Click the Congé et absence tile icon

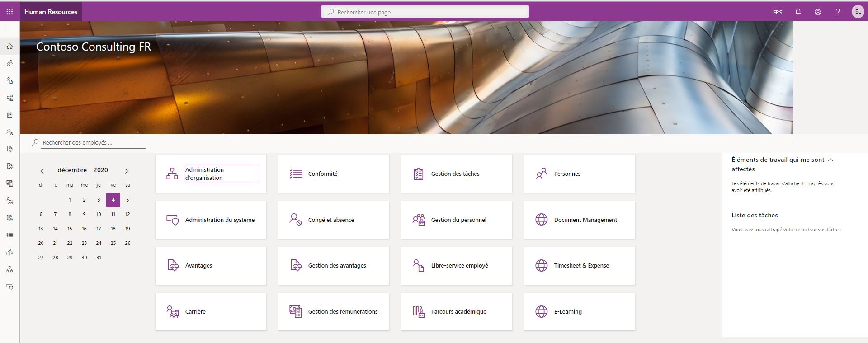click(295, 220)
